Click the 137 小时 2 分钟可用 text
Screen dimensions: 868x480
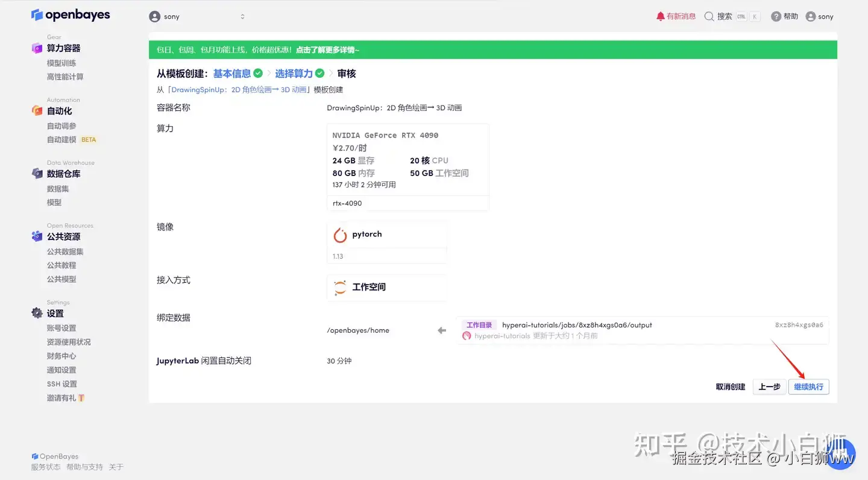pyautogui.click(x=364, y=185)
